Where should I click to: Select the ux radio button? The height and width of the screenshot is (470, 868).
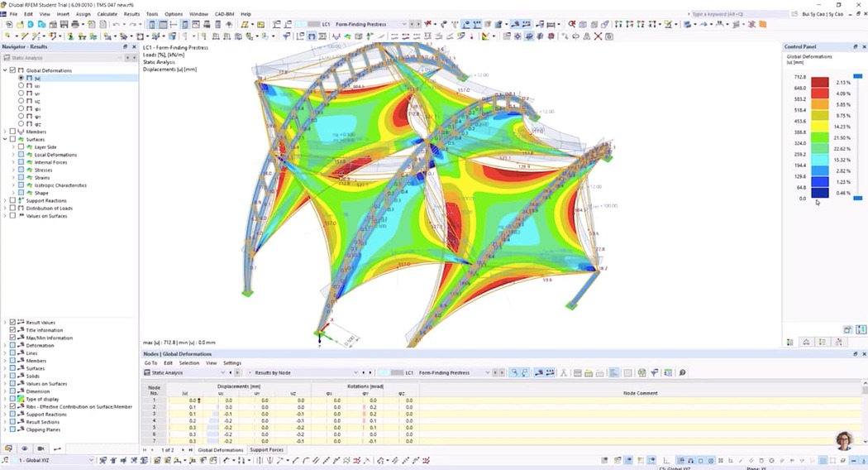[21, 86]
